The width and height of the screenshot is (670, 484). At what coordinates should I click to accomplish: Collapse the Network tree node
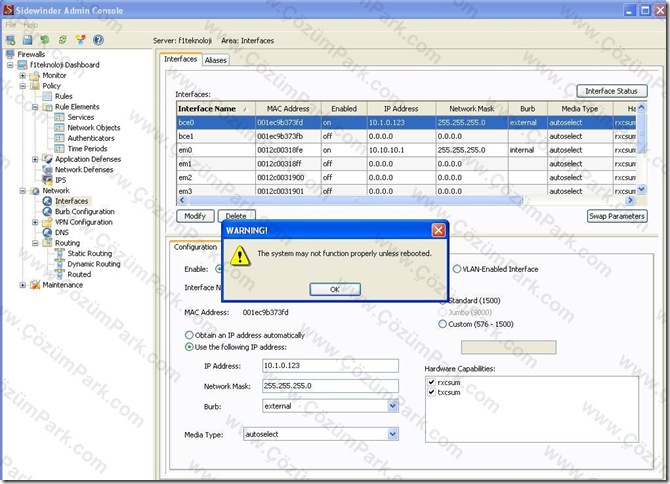[x=23, y=191]
